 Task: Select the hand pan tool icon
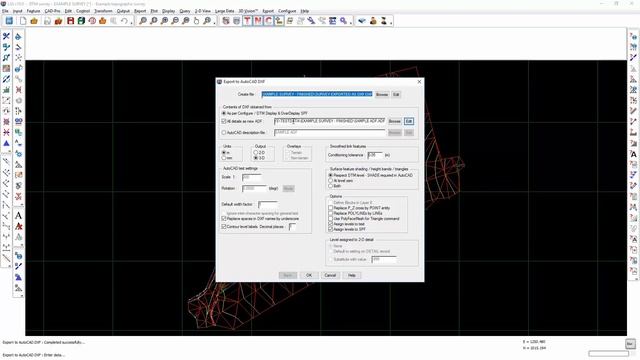point(196,21)
